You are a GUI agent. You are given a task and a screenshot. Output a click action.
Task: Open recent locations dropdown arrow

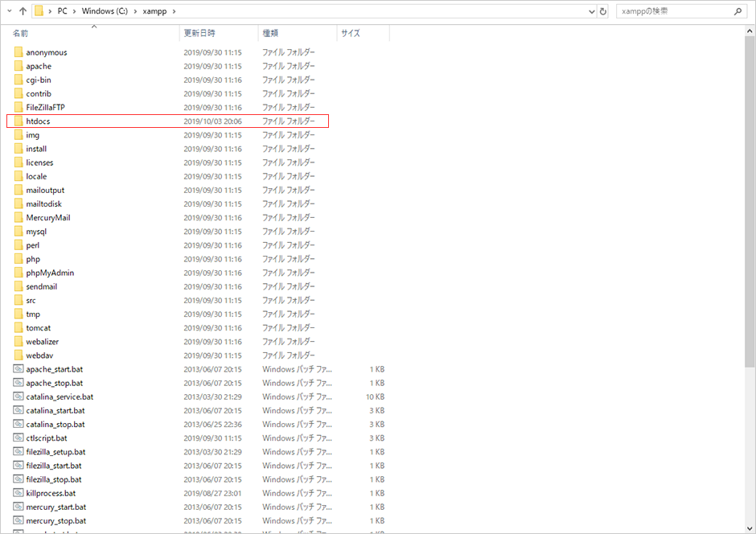tap(8, 12)
